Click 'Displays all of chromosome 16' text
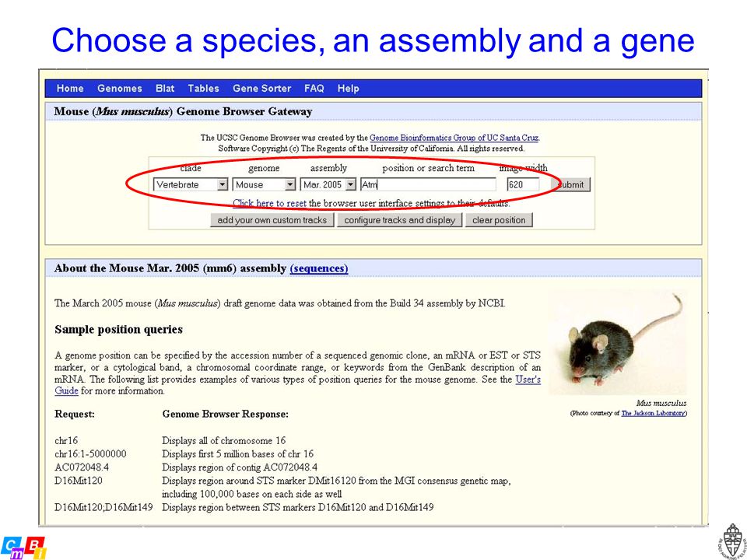This screenshot has height=560, width=747. pos(224,441)
